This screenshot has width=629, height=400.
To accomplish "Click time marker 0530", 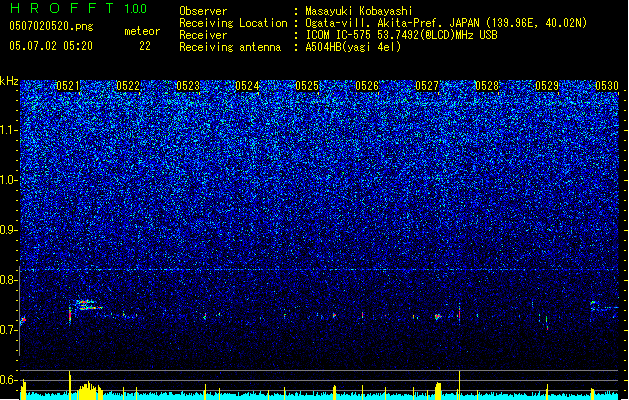I will [607, 86].
